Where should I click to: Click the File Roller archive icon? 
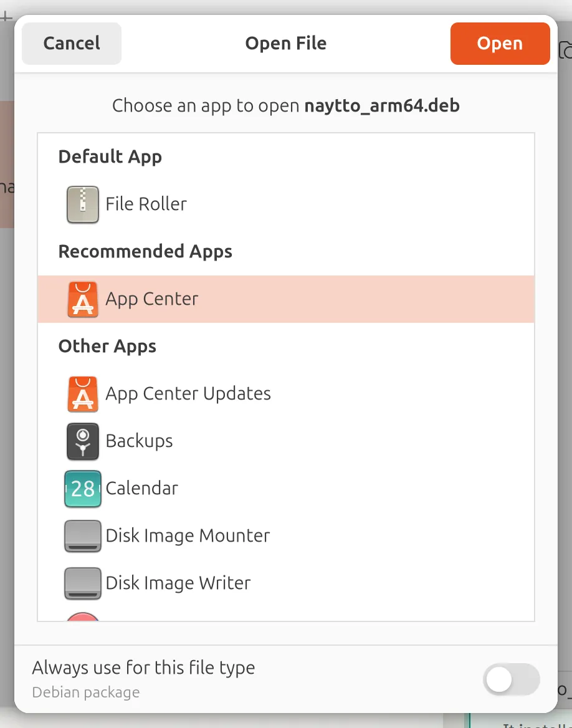click(83, 204)
